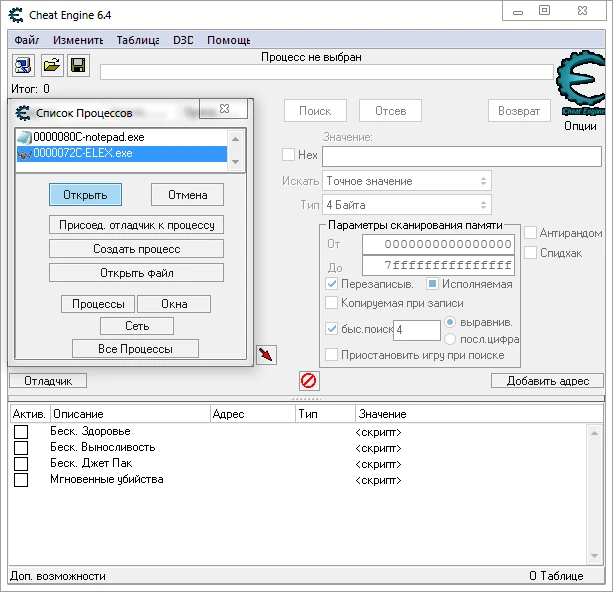Click the Создать процесс button
613x592 pixels.
click(136, 249)
